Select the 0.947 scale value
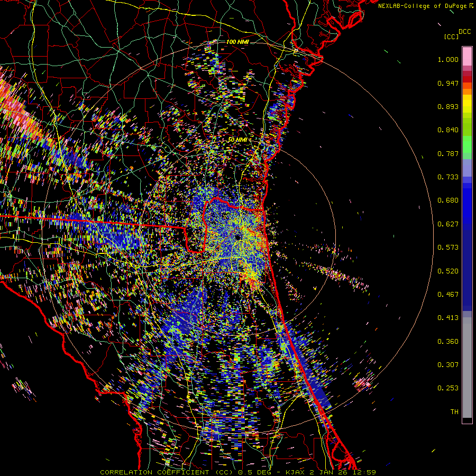This screenshot has width=476, height=476. (x=448, y=83)
